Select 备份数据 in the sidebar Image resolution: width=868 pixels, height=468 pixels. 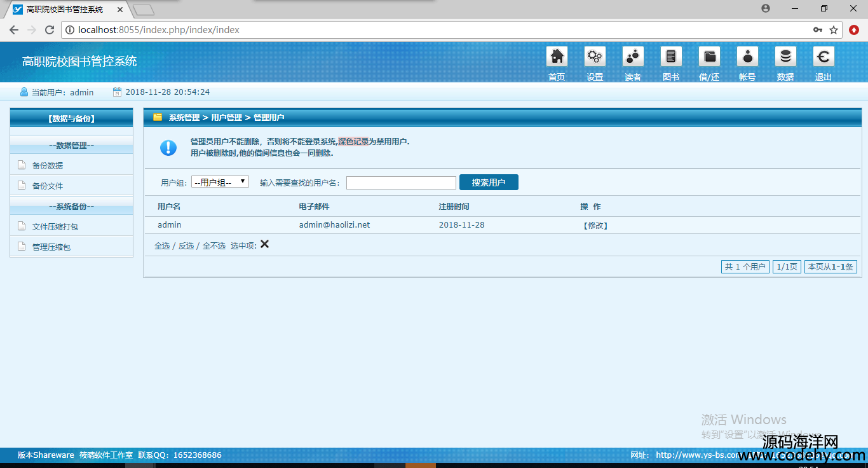click(x=48, y=165)
